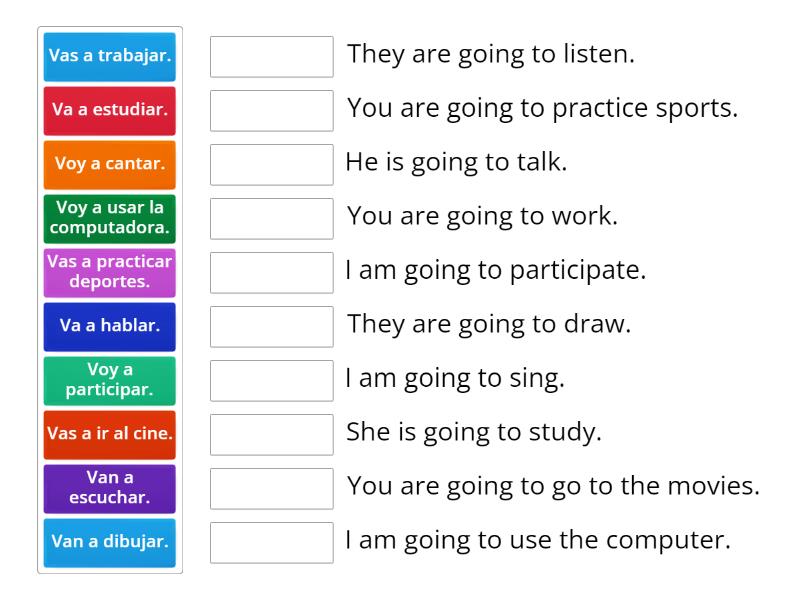The width and height of the screenshot is (800, 600).
Task: Click slot for 'You are going to go to the movies.'
Action: click(x=272, y=489)
